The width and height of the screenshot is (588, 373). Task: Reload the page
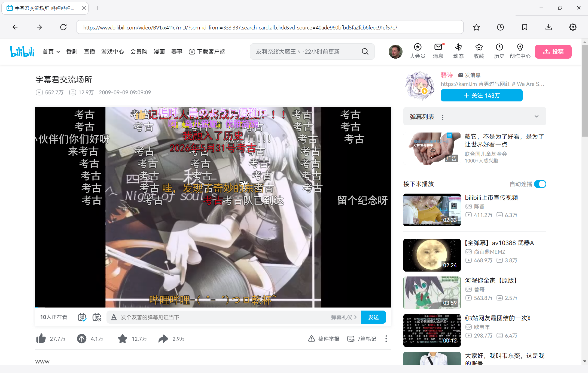tap(63, 27)
